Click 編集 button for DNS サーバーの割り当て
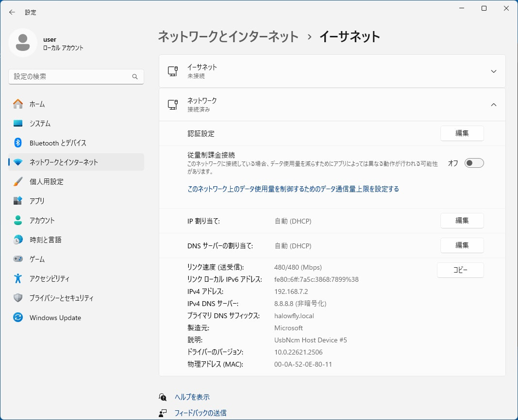This screenshot has width=518, height=420. click(x=462, y=245)
